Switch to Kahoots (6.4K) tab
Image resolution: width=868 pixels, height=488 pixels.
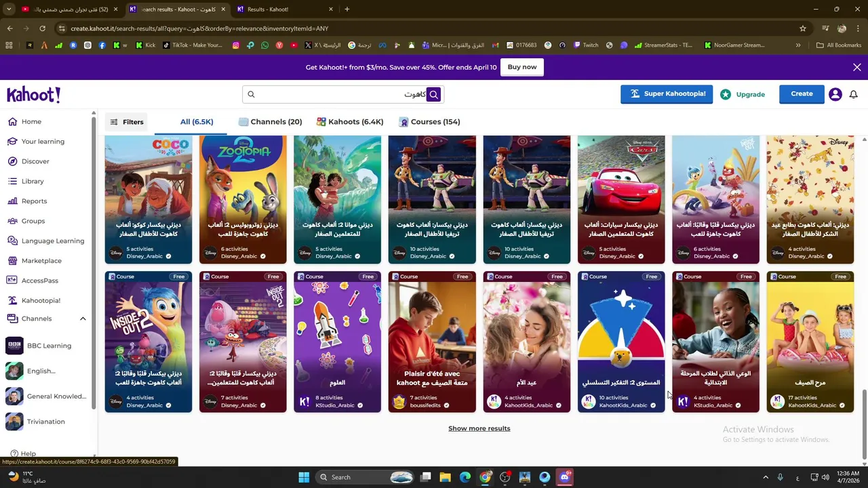click(350, 122)
